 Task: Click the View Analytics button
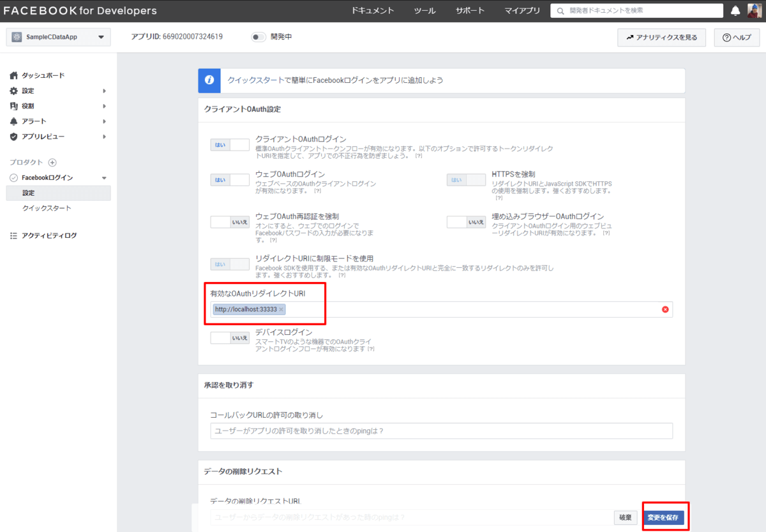(662, 38)
